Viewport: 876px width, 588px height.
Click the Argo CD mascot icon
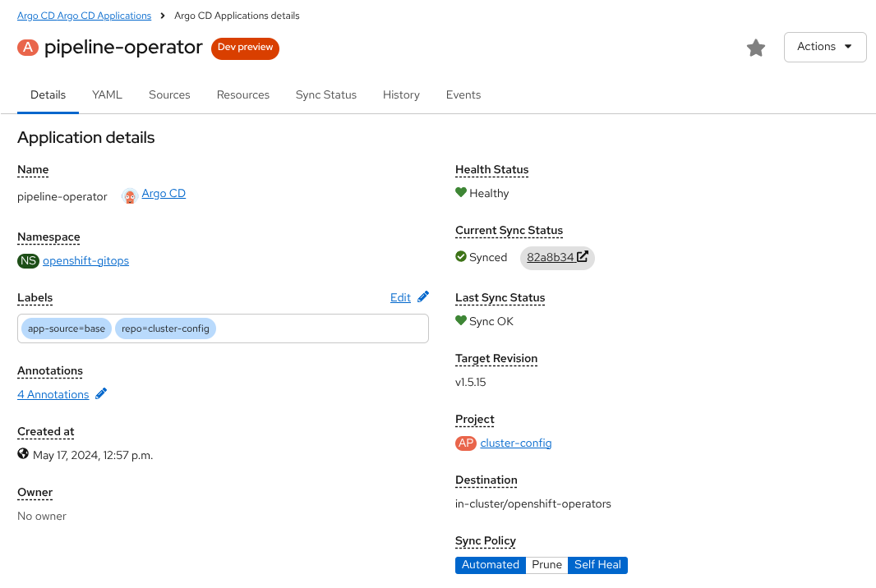click(129, 195)
